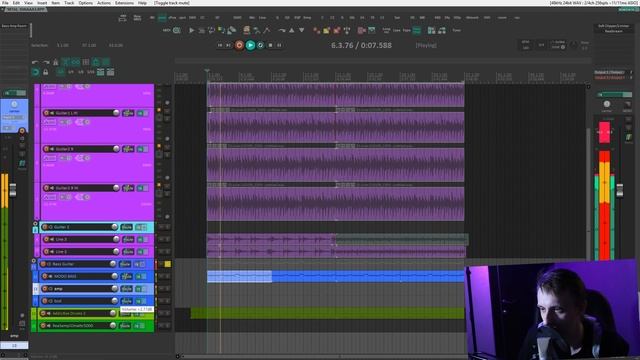Image resolution: width=640 pixels, height=360 pixels.
Task: Go to project start with the transport button
Action: pyautogui.click(x=220, y=45)
